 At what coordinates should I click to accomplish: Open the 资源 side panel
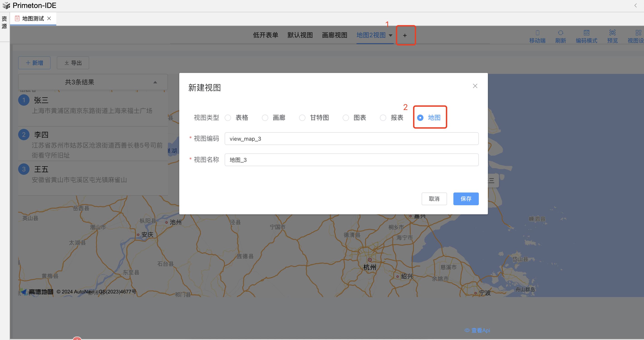tap(4, 22)
